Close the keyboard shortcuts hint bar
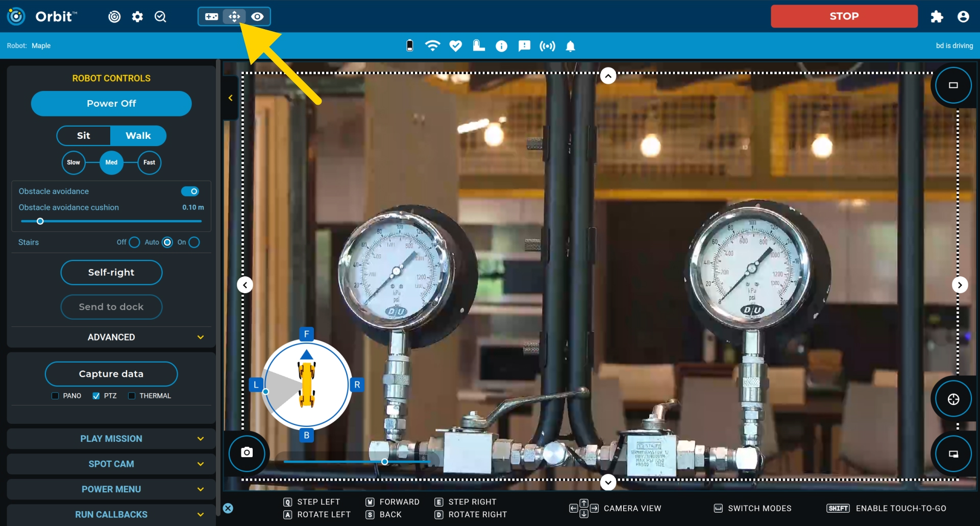 click(x=228, y=508)
